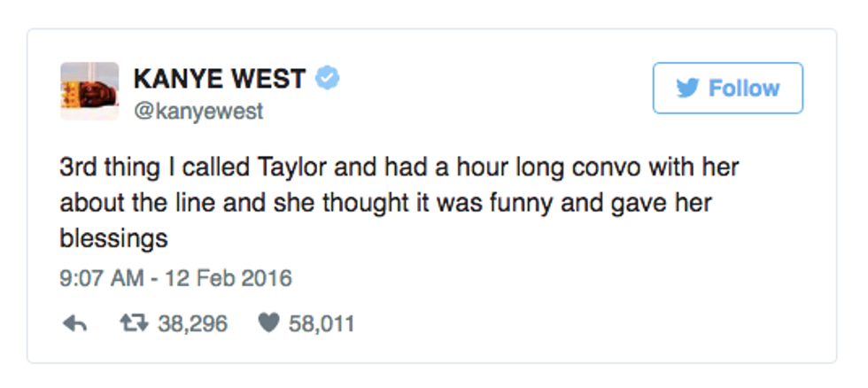Like the tweet with the heart icon
The image size is (868, 388).
(267, 324)
